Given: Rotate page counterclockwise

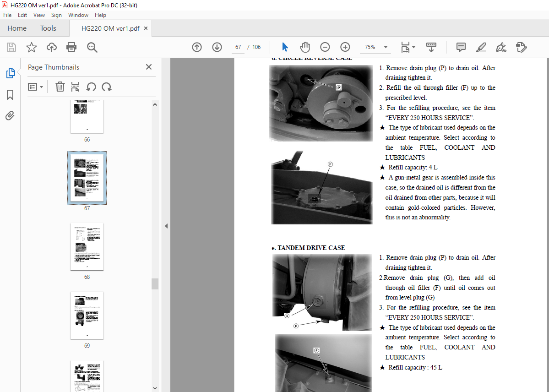Looking at the screenshot, I should coord(91,87).
